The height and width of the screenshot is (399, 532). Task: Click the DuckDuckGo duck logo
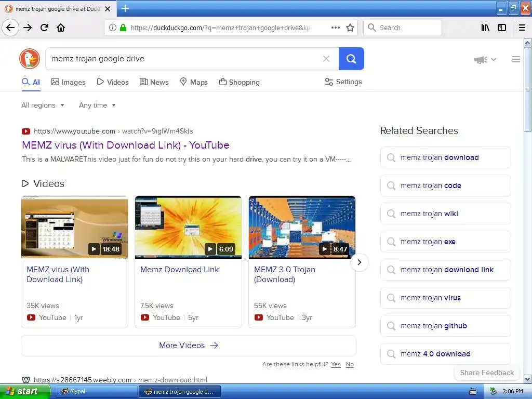pyautogui.click(x=30, y=59)
